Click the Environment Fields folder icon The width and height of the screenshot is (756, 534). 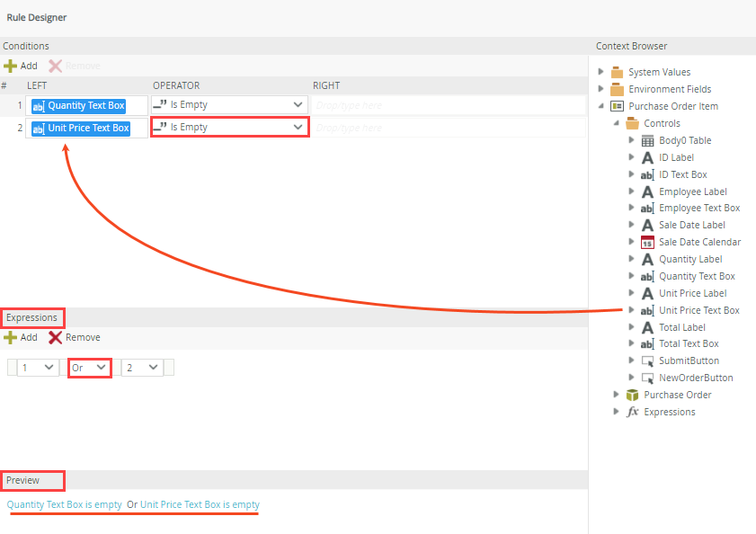(617, 89)
